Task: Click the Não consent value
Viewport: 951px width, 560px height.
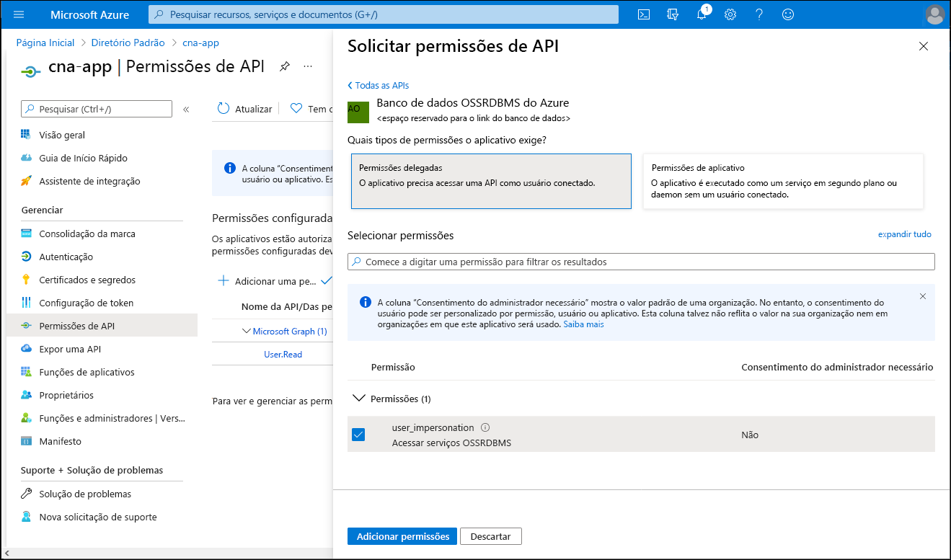Action: pyautogui.click(x=750, y=435)
